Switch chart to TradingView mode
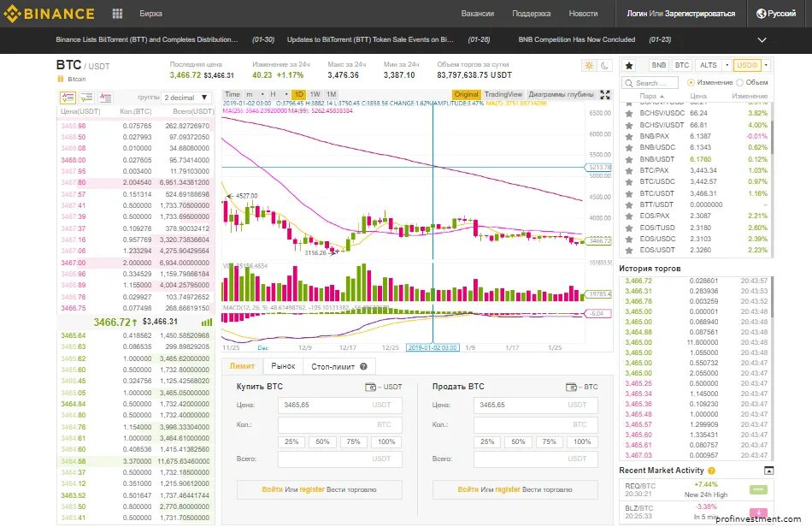 coord(503,94)
